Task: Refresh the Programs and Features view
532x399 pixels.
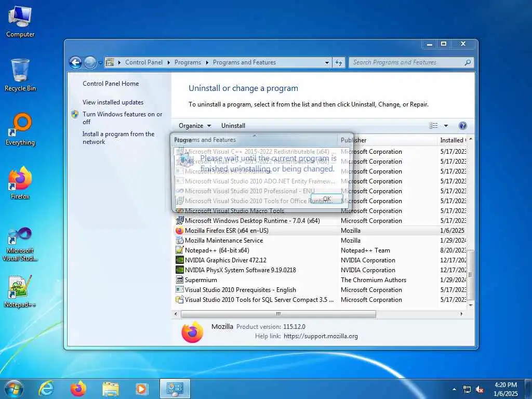Action: pos(339,63)
